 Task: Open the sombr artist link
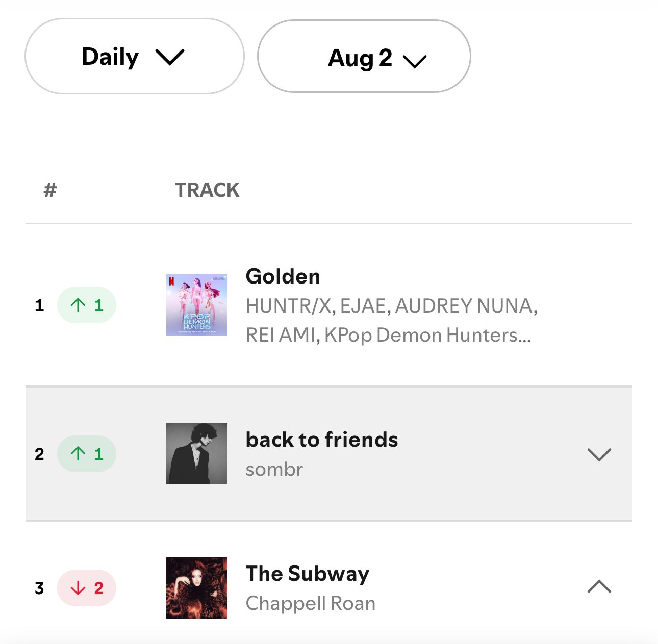click(x=274, y=469)
